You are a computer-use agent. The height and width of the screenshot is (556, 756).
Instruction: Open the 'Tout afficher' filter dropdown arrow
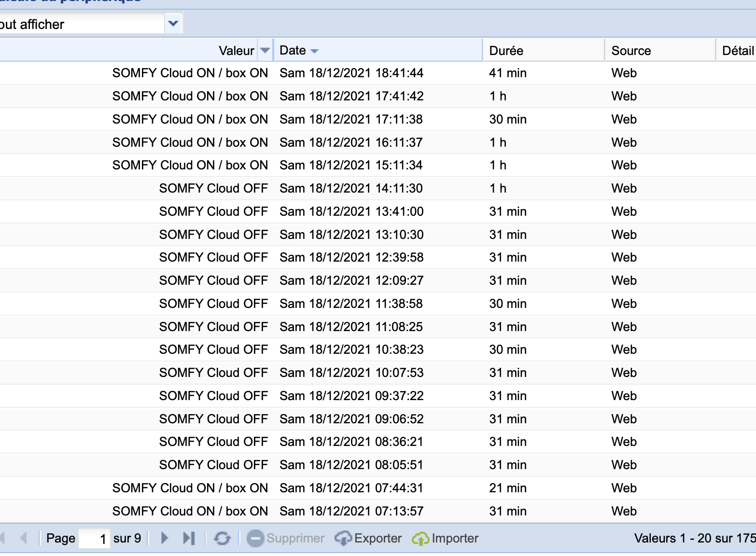(x=173, y=23)
